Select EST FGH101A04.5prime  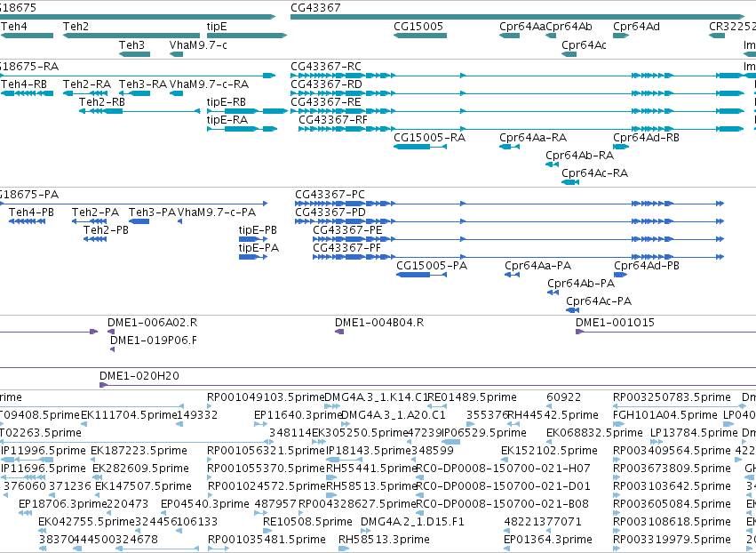point(618,424)
